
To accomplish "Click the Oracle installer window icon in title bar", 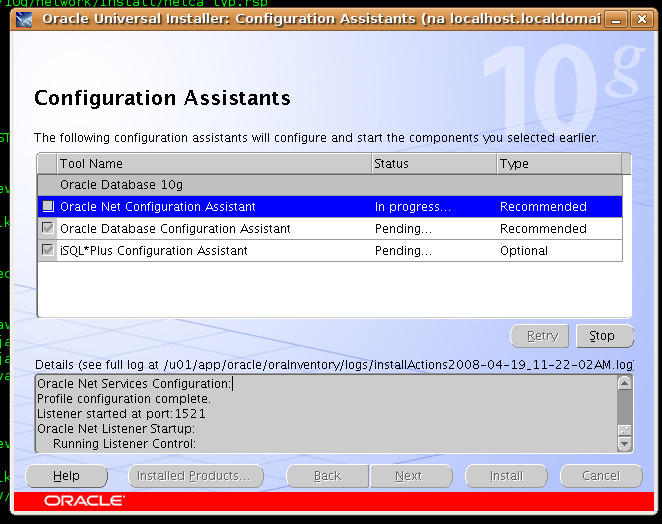I will click(x=24, y=19).
